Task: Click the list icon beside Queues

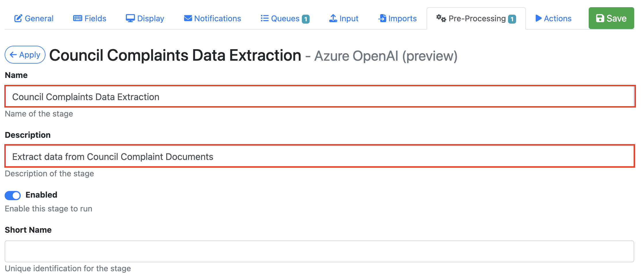Action: (x=264, y=18)
